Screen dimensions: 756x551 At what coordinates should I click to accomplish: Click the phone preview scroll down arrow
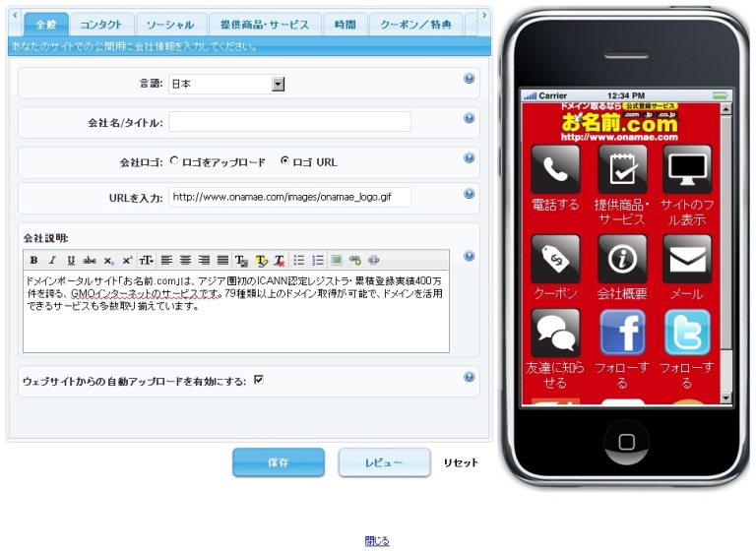(726, 398)
